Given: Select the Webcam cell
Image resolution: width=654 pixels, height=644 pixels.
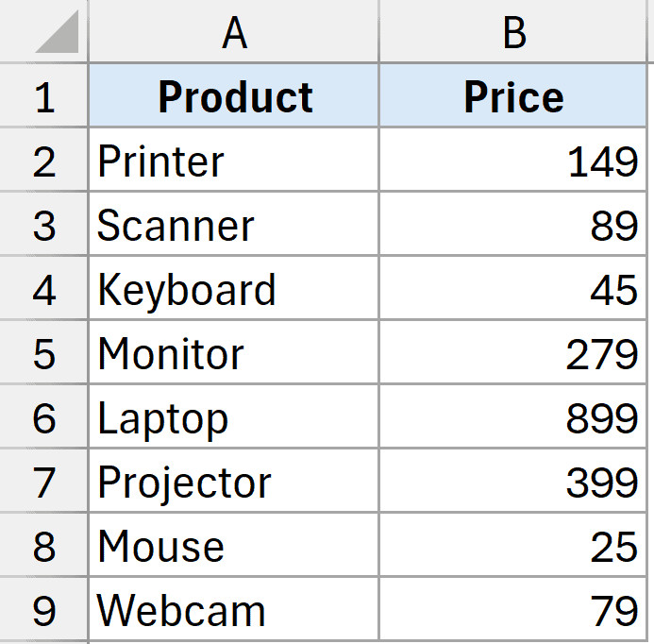Looking at the screenshot, I should 234,611.
